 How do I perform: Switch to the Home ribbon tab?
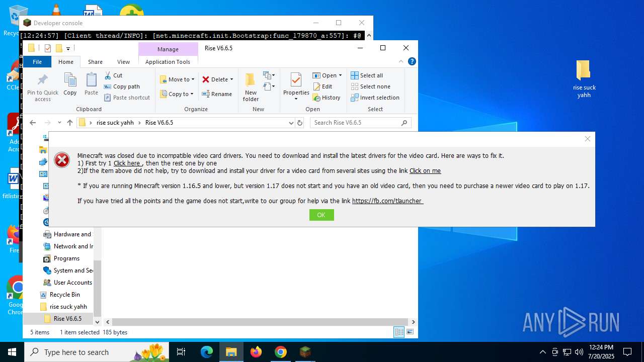point(66,62)
